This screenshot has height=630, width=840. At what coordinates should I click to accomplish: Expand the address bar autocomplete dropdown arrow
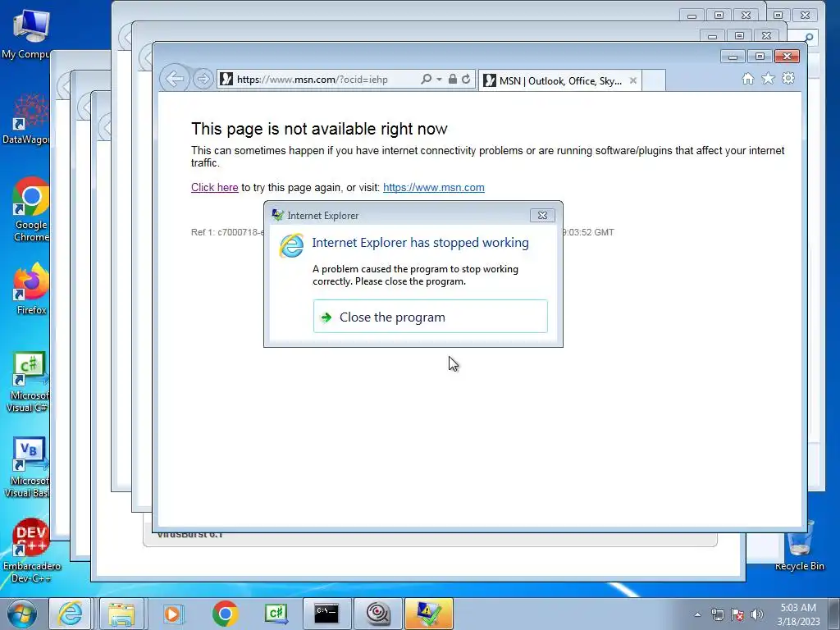(x=440, y=80)
